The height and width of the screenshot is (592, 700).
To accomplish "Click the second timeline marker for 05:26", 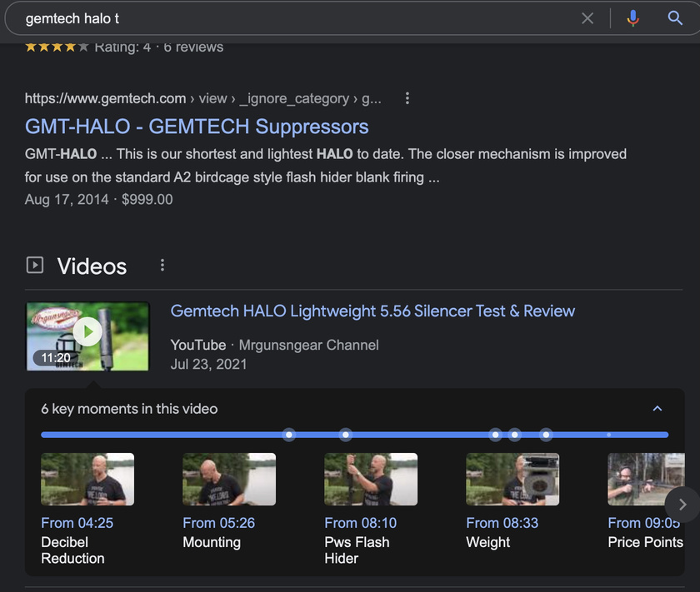I will tap(345, 435).
